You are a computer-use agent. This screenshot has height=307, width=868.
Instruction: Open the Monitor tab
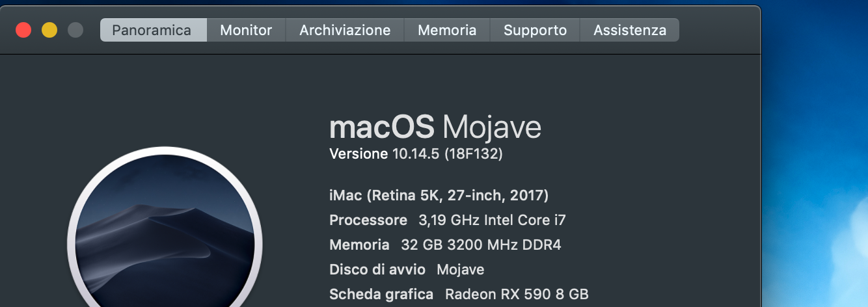pos(246,30)
